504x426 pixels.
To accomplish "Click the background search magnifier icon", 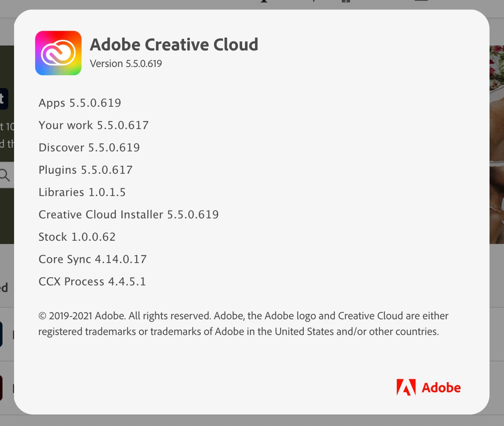I will (x=5, y=175).
